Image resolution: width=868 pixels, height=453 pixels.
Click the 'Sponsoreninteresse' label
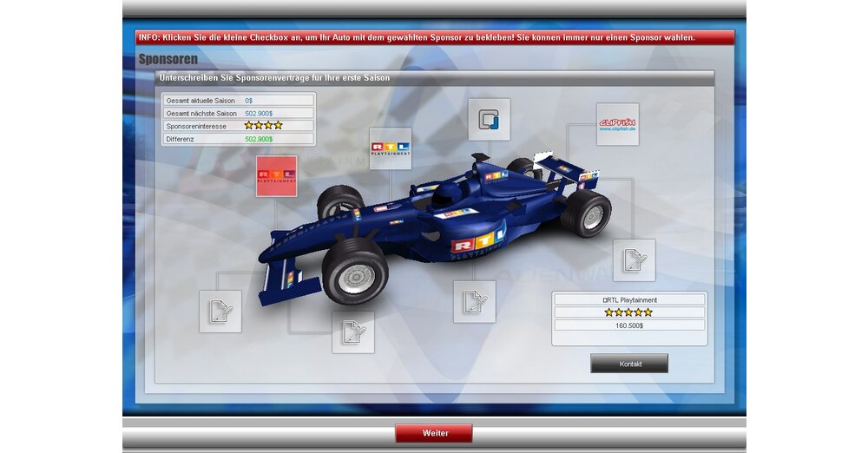pyautogui.click(x=196, y=126)
